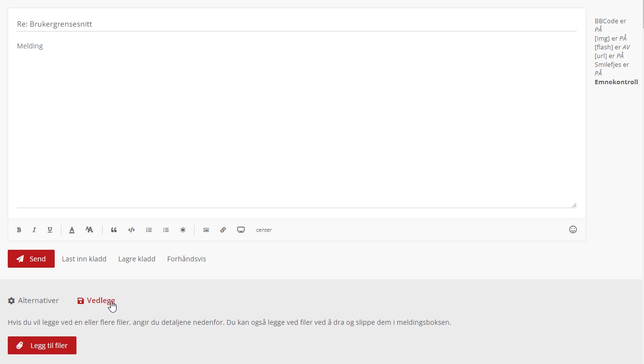Insert numbered list icon
Viewport: 644px width, 364px height.
pyautogui.click(x=166, y=230)
